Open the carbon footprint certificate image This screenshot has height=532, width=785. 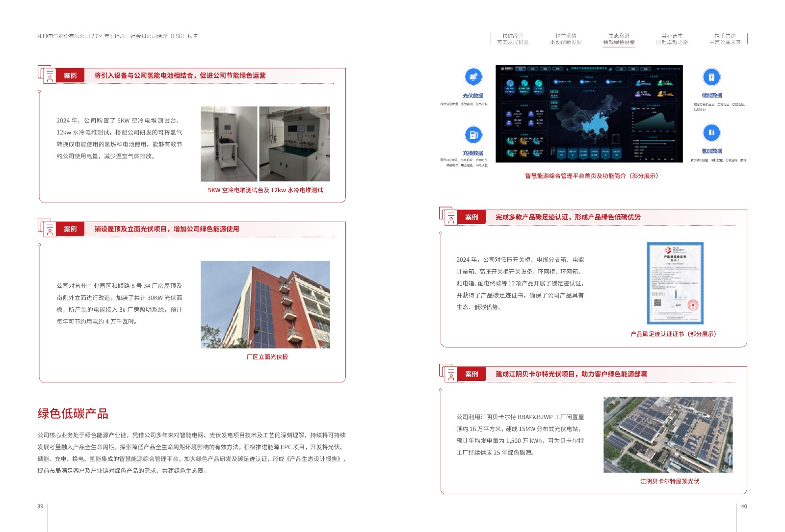point(675,283)
